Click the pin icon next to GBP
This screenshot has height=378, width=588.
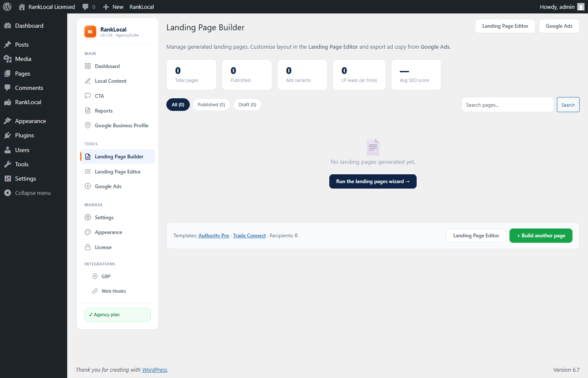tap(95, 276)
